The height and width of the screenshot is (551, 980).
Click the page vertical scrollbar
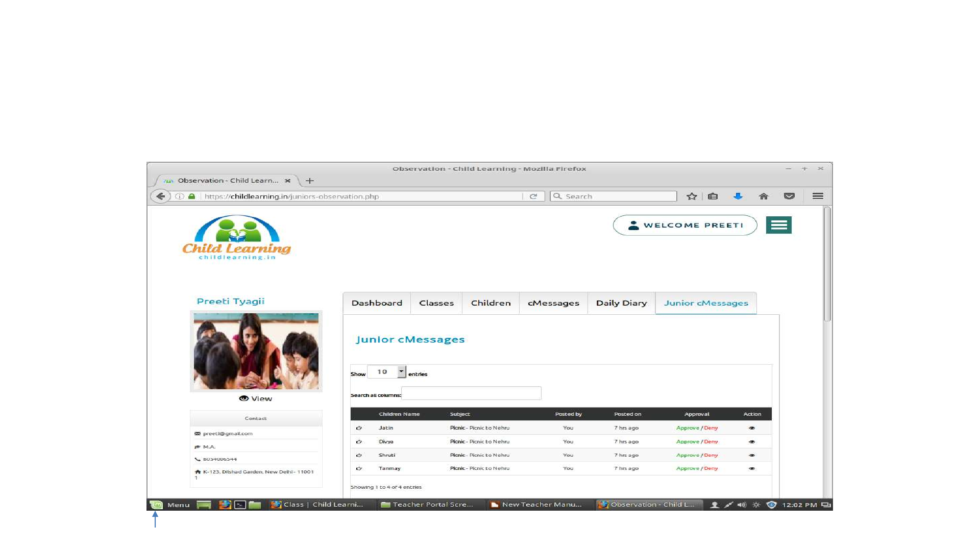coord(827,265)
